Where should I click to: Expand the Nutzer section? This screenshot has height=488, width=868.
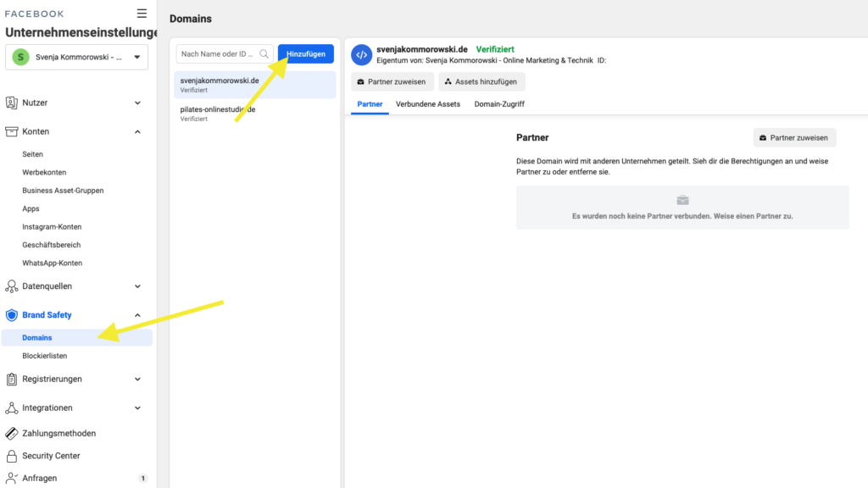(x=137, y=103)
